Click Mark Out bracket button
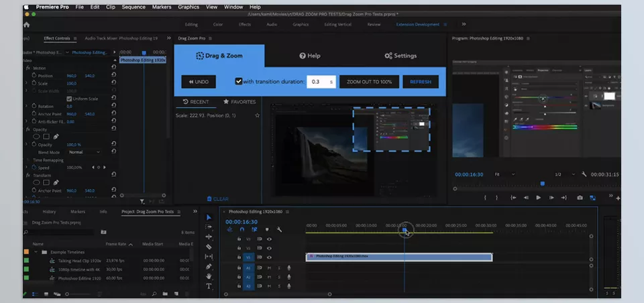Screen dimensions: 644x303 [496, 198]
